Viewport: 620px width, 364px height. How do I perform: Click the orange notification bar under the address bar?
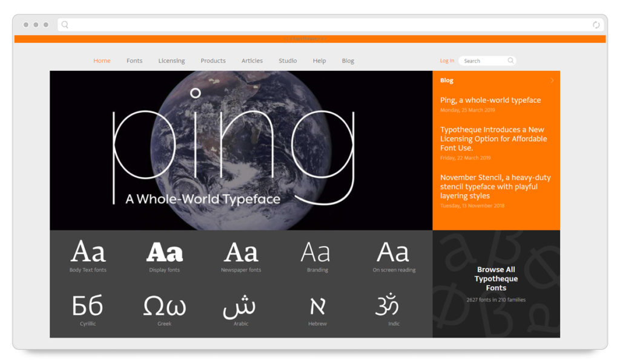pyautogui.click(x=310, y=39)
